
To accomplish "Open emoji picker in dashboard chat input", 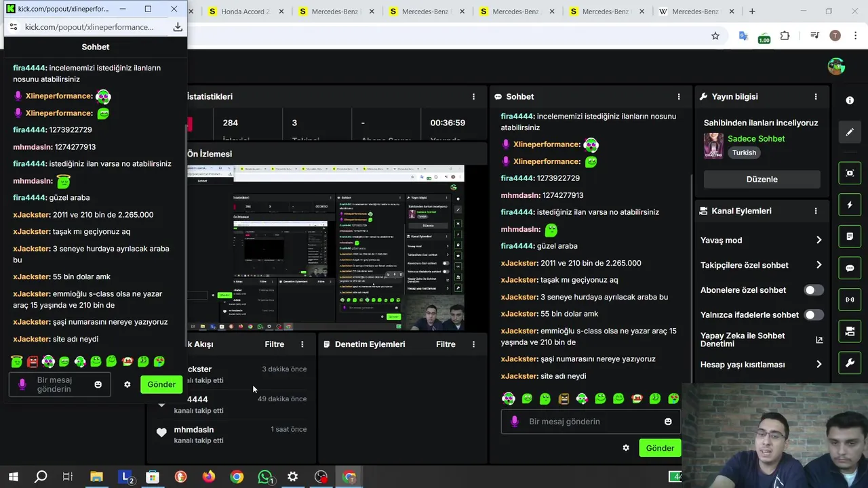I will [x=668, y=422].
